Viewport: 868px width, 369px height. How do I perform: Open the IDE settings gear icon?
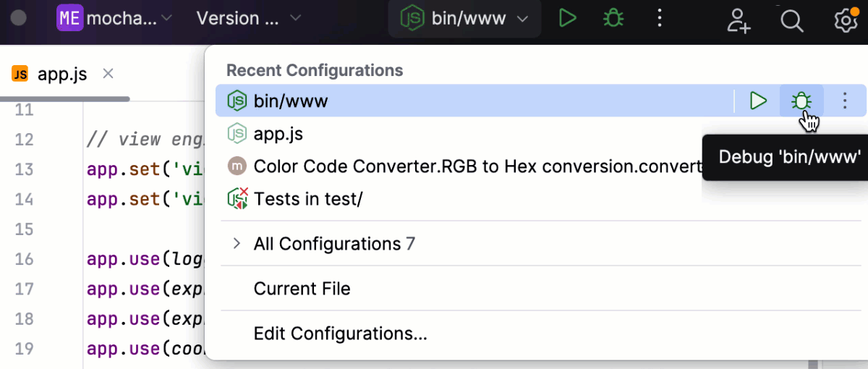pyautogui.click(x=845, y=20)
